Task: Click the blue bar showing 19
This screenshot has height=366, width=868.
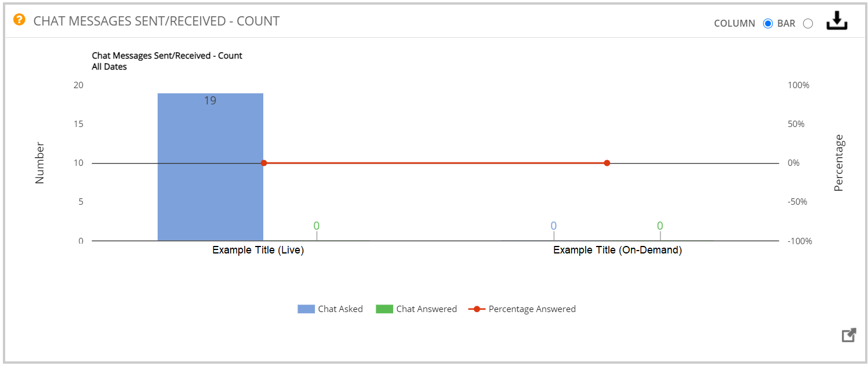Action: coord(210,167)
